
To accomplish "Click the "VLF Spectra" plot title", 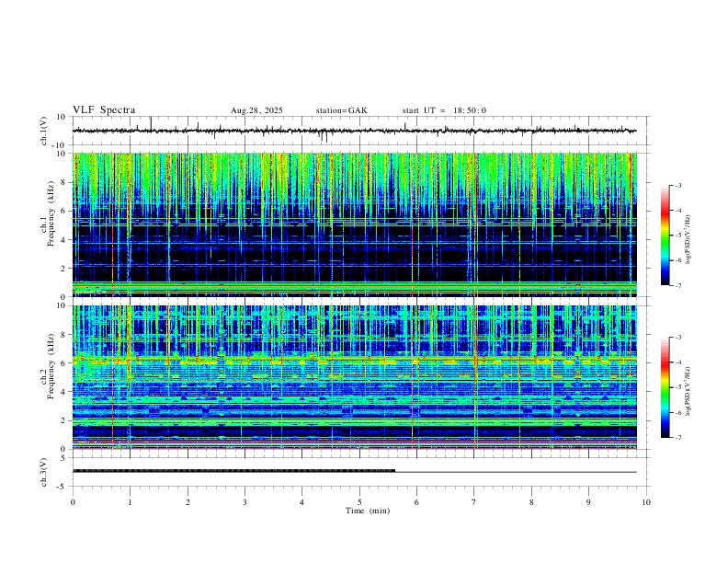I will (104, 110).
